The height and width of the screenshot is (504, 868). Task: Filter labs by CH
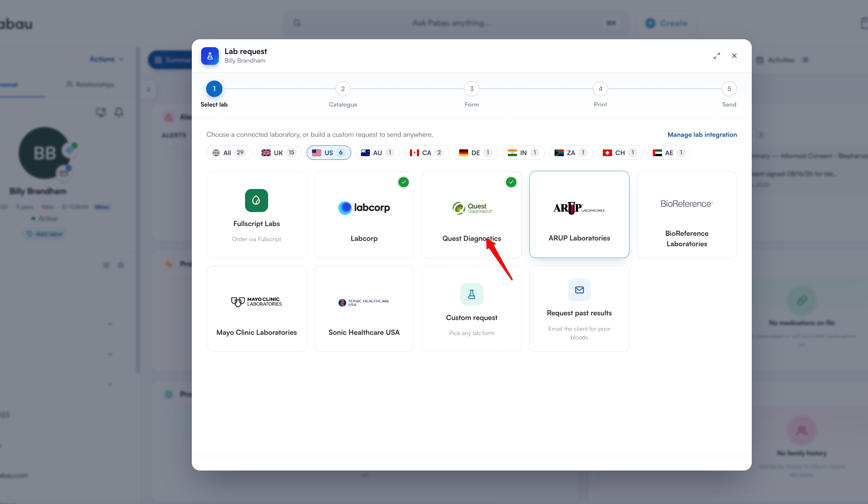click(x=620, y=153)
